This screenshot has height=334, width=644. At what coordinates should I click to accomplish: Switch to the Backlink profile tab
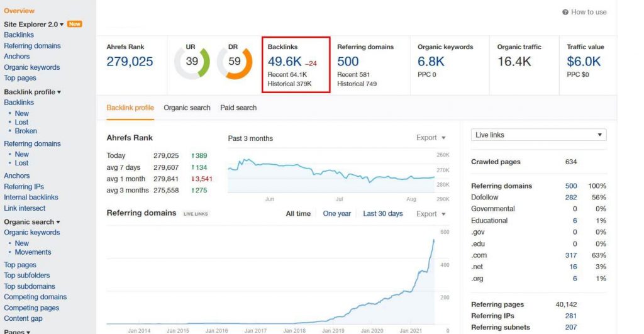pos(130,108)
